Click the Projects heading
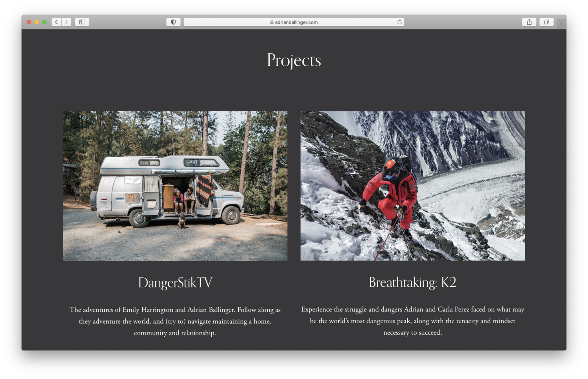Viewport: 588px width, 379px height. click(x=294, y=60)
